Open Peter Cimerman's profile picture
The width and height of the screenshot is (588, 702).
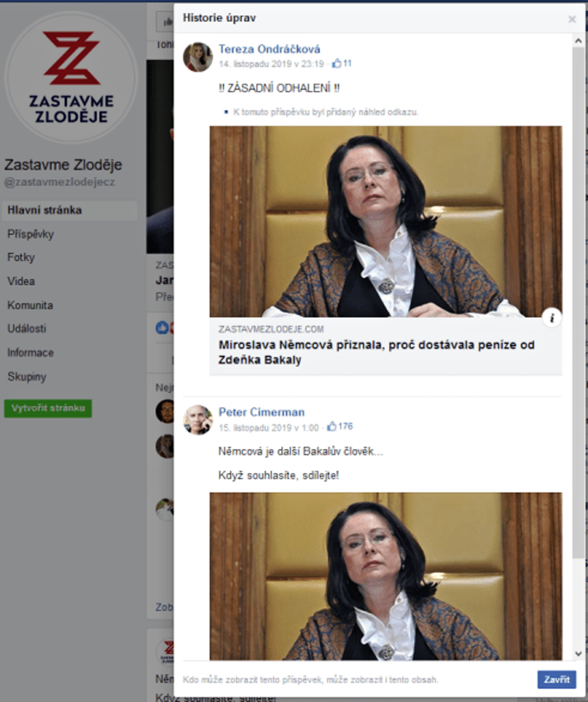tap(198, 420)
